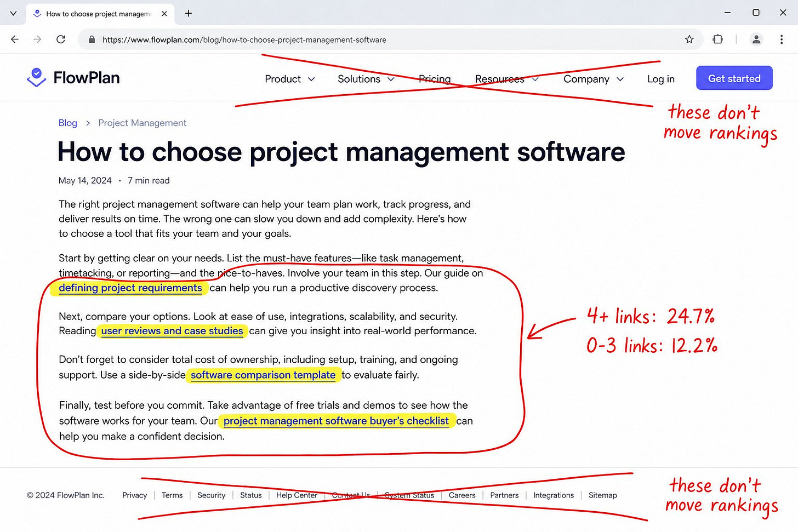Expand the Resources menu
This screenshot has width=798, height=532.
pos(507,79)
